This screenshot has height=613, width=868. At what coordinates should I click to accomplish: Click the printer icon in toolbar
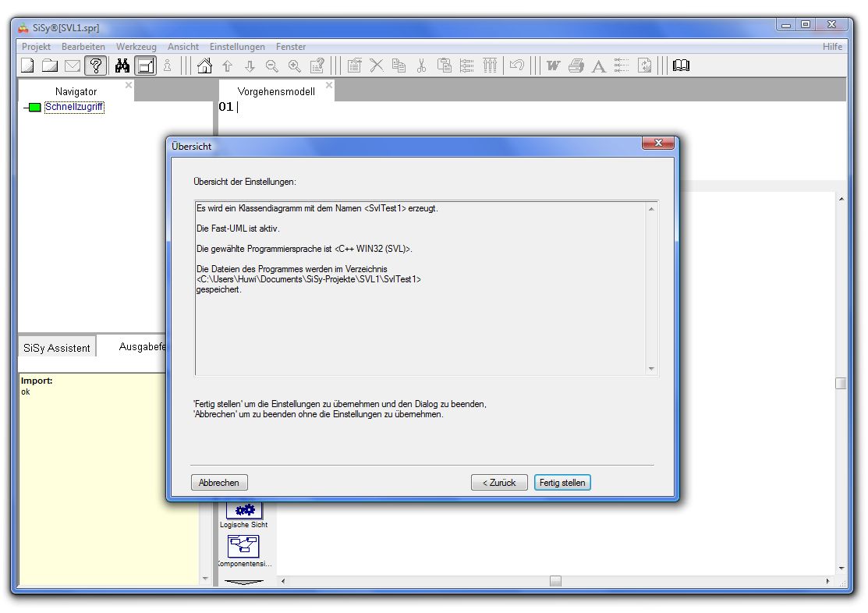pyautogui.click(x=576, y=66)
